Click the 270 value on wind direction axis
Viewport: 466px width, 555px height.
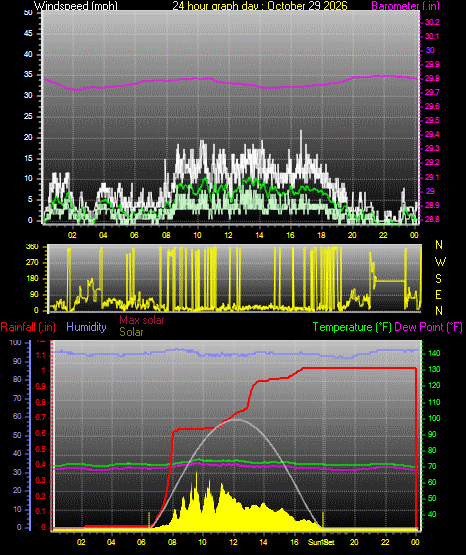coord(32,263)
